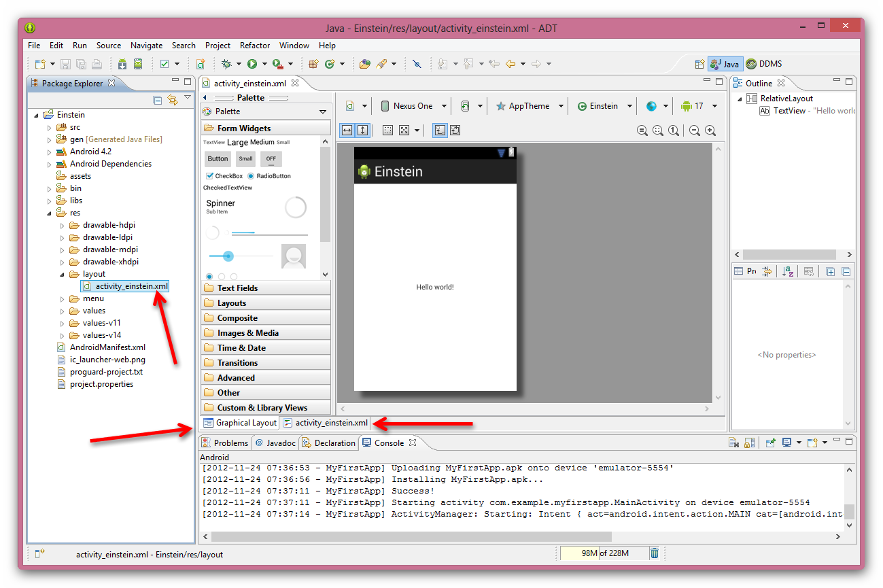Click the garbage collector trash icon
Image resolution: width=883 pixels, height=588 pixels.
point(654,553)
